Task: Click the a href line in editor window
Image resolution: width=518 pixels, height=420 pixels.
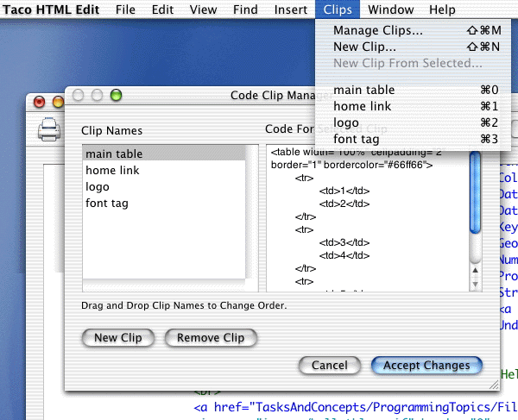Action: tap(356, 407)
